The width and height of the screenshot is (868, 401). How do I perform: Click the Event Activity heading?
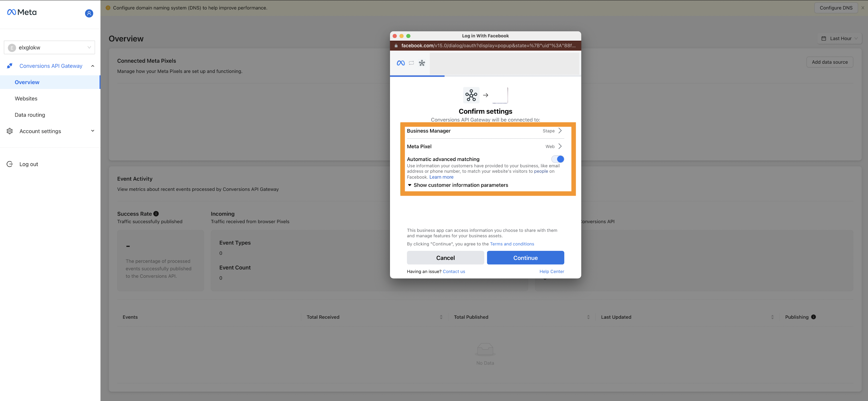135,179
